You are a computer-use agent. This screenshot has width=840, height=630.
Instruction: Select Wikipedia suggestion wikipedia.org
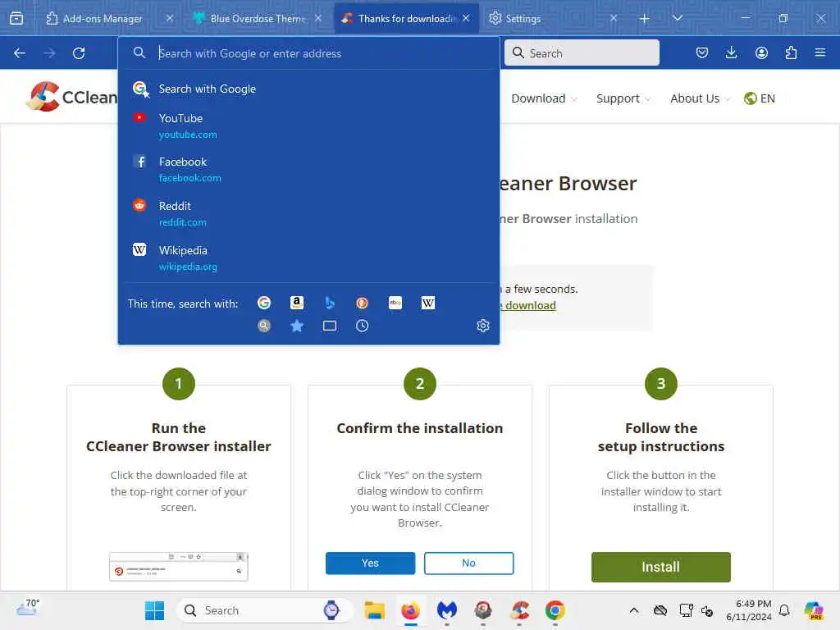tap(308, 258)
